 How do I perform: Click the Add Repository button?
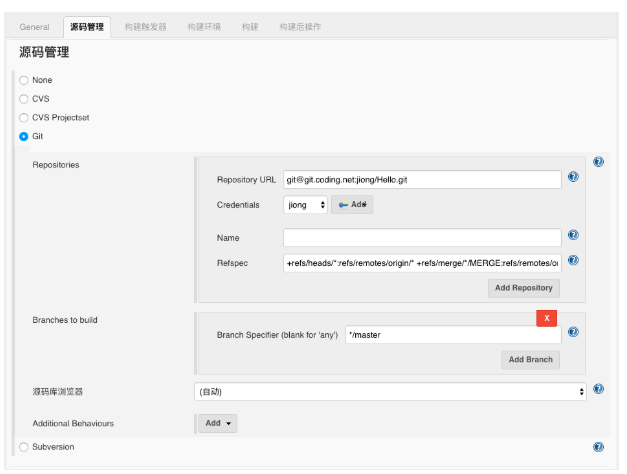pyautogui.click(x=524, y=288)
